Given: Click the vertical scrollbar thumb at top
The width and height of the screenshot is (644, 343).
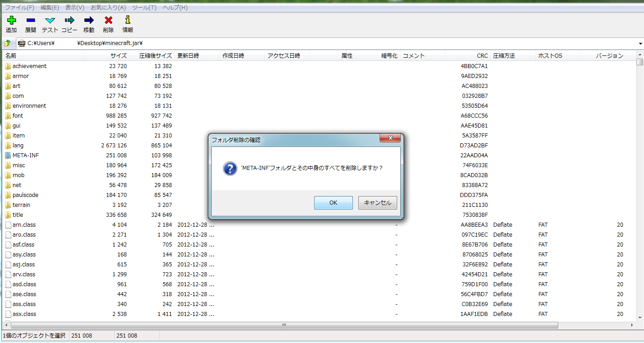Looking at the screenshot, I should [640, 62].
